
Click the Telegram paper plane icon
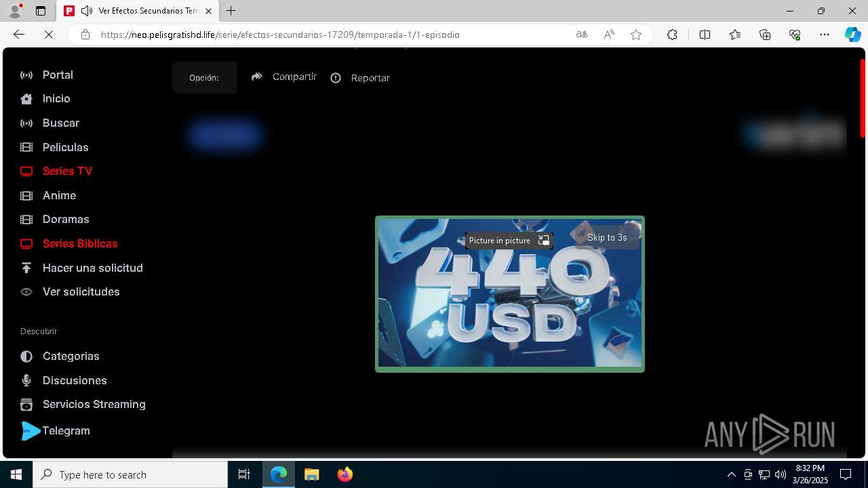tap(31, 431)
